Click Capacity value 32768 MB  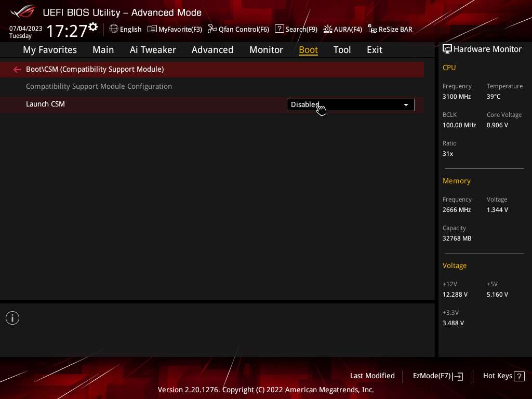pyautogui.click(x=457, y=238)
